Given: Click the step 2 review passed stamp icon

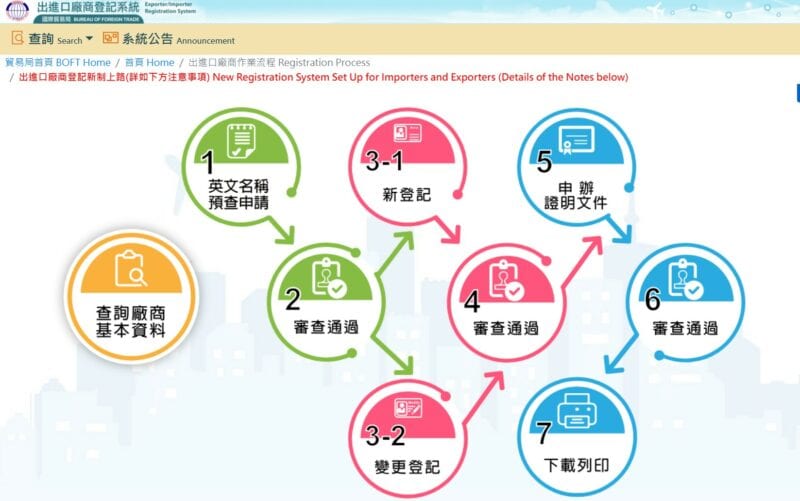Looking at the screenshot, I should [329, 278].
